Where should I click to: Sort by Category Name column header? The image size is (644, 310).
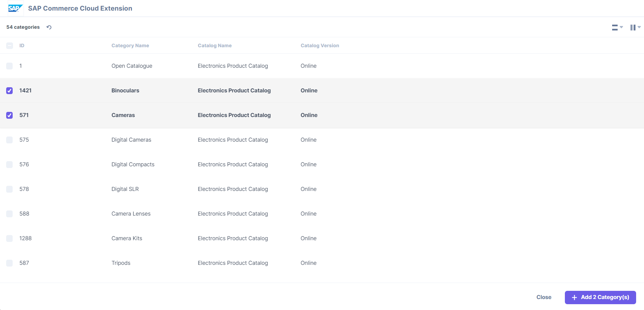point(130,46)
